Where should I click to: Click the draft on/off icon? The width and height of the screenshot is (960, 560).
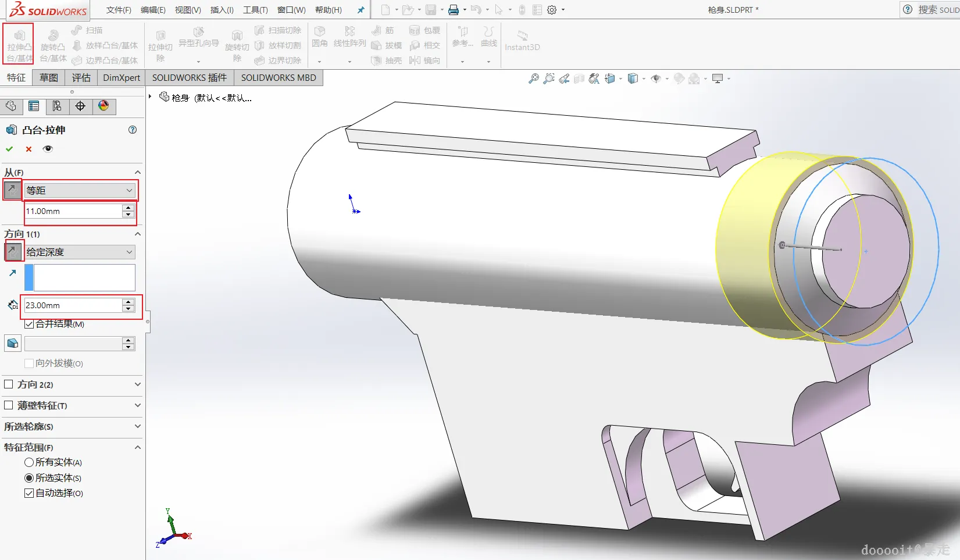pos(13,344)
